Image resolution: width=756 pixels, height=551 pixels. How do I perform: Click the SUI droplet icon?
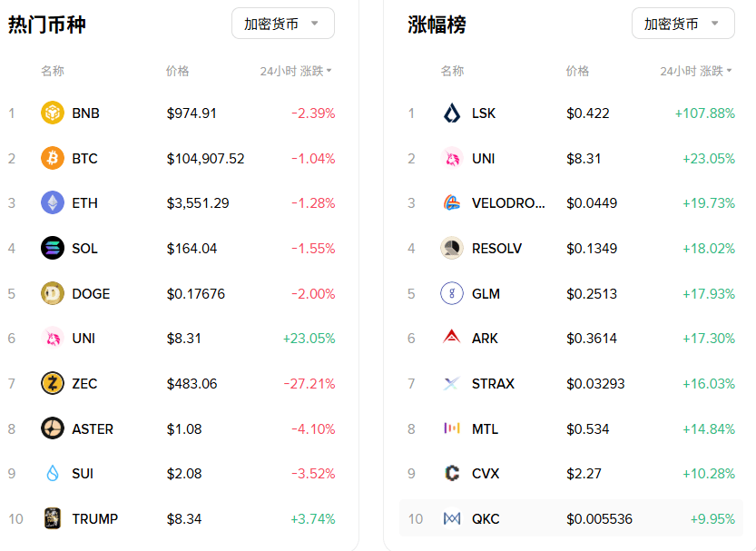click(x=53, y=473)
